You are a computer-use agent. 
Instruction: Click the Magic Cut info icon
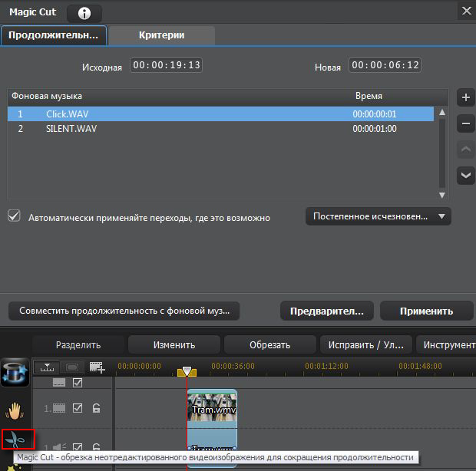click(x=84, y=12)
